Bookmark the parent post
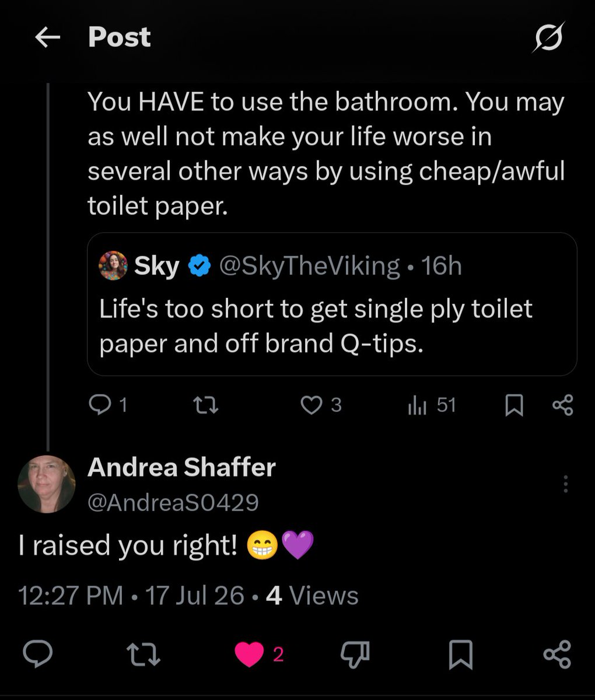The width and height of the screenshot is (595, 700). tap(513, 405)
